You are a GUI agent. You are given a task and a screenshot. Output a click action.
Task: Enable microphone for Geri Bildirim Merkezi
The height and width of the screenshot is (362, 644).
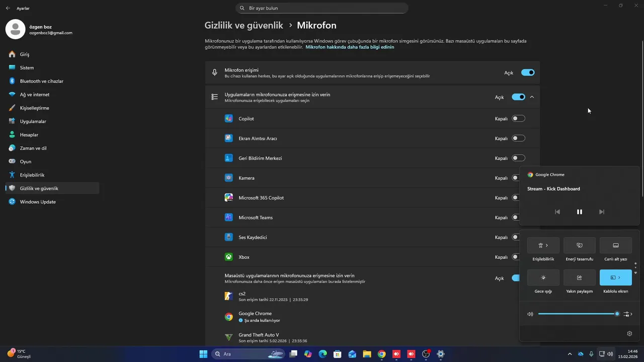(518, 158)
